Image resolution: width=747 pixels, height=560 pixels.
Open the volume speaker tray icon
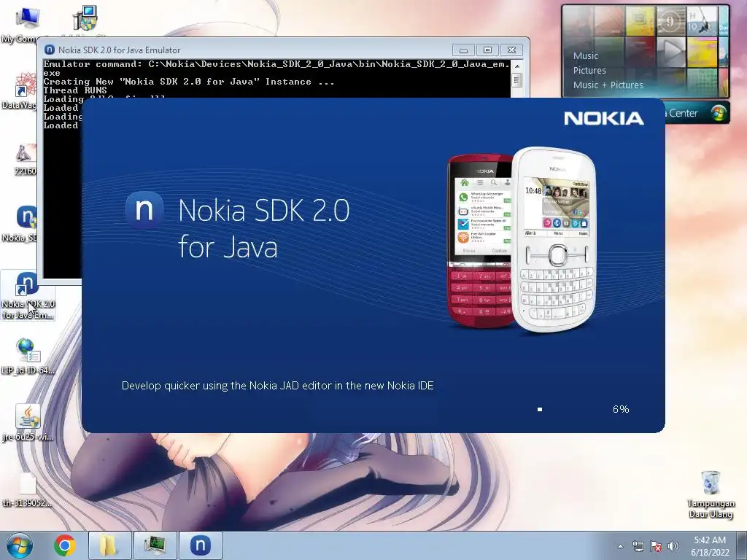pyautogui.click(x=673, y=546)
